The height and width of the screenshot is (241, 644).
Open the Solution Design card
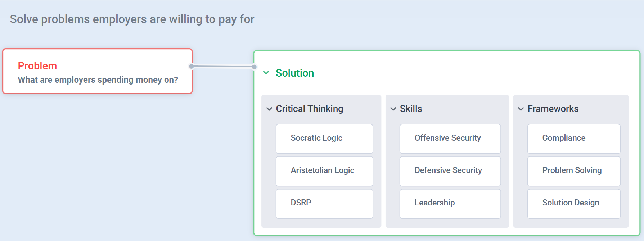(574, 203)
